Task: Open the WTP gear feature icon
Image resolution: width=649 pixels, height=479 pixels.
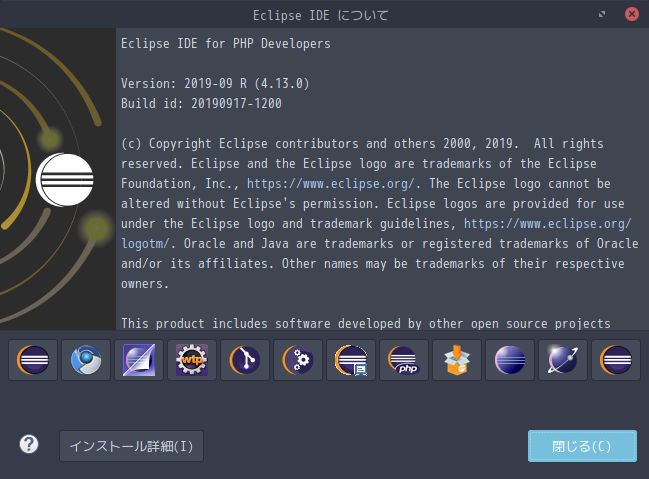Action: pos(192,360)
